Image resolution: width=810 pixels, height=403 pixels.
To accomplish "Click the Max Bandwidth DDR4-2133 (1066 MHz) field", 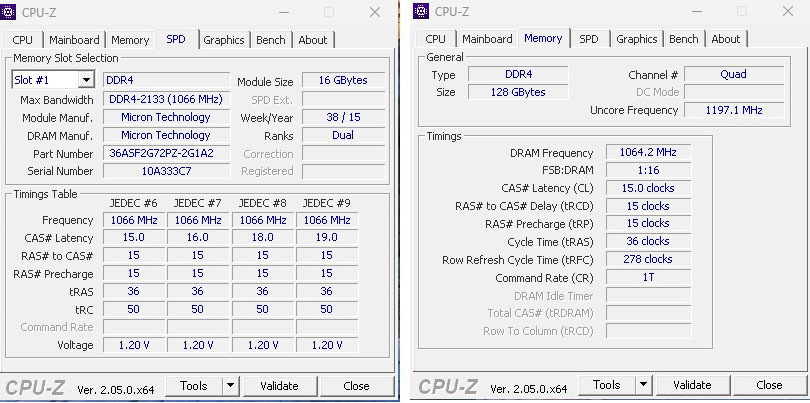I will (x=166, y=99).
